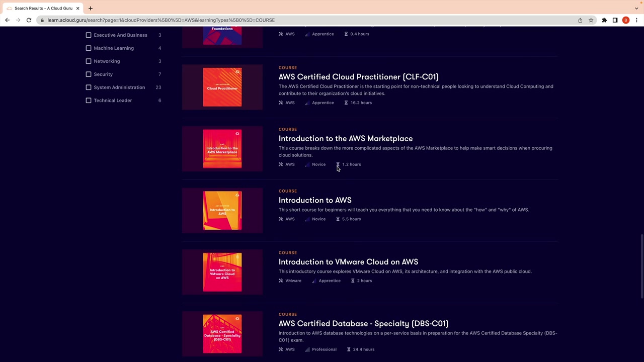Open AWS Certified Database - Specialty (DBS-C01)
This screenshot has width=644, height=362.
click(x=363, y=324)
